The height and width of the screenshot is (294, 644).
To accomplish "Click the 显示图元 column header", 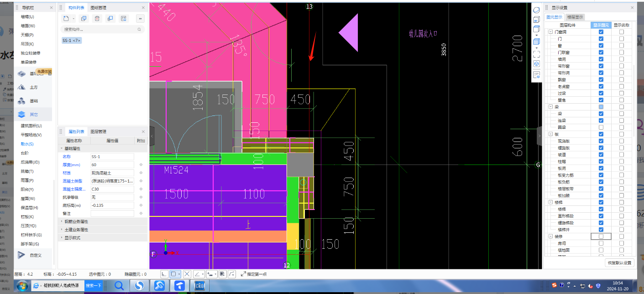I will tap(601, 25).
